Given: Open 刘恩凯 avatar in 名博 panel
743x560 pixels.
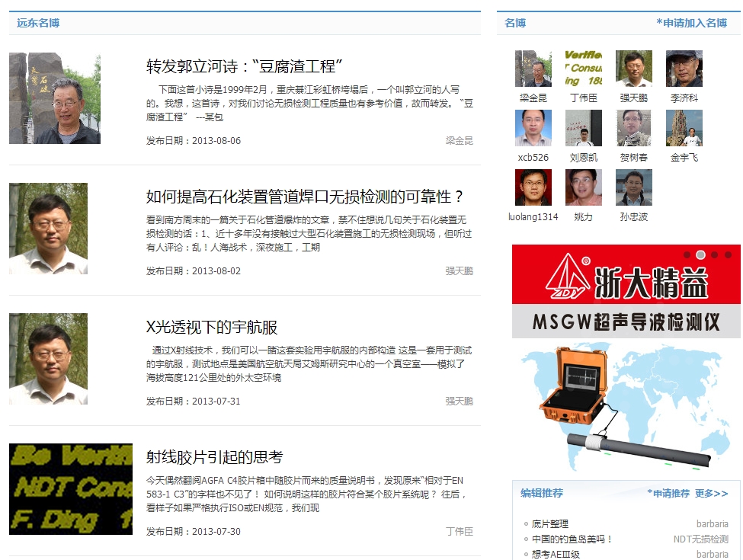Looking at the screenshot, I should pyautogui.click(x=583, y=128).
